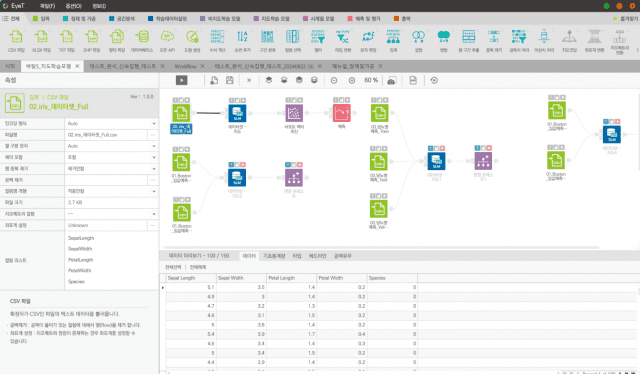This screenshot has height=374, width=640.
Task: Click the Species column header
Action: tap(392, 278)
